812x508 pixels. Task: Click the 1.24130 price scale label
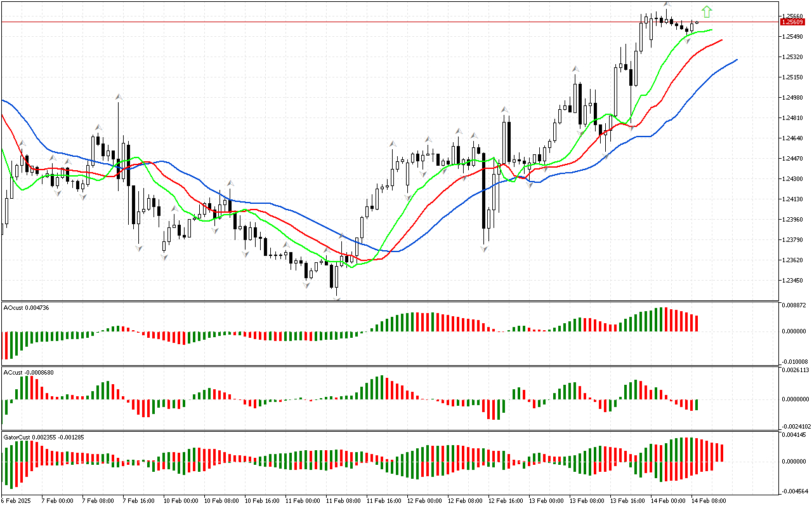pos(793,199)
